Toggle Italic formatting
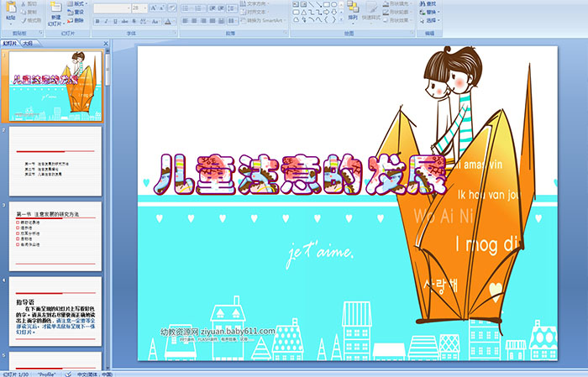588x377 pixels. (x=106, y=21)
